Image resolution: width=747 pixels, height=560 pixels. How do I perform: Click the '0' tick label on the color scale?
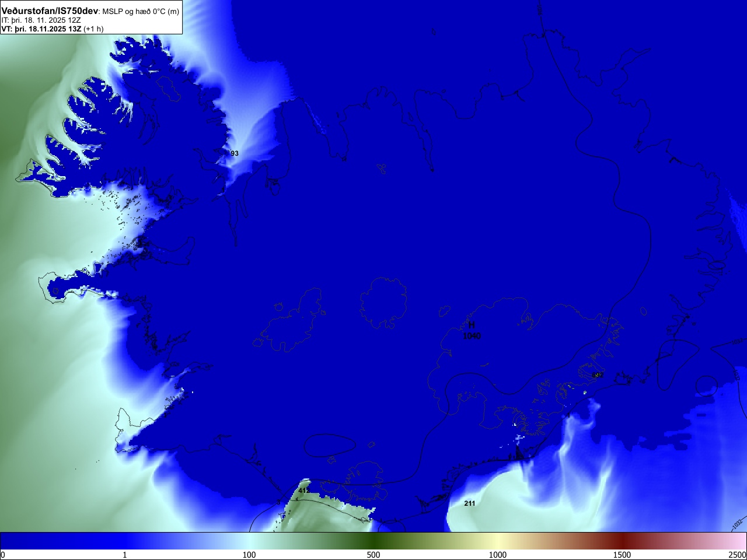pyautogui.click(x=3, y=555)
